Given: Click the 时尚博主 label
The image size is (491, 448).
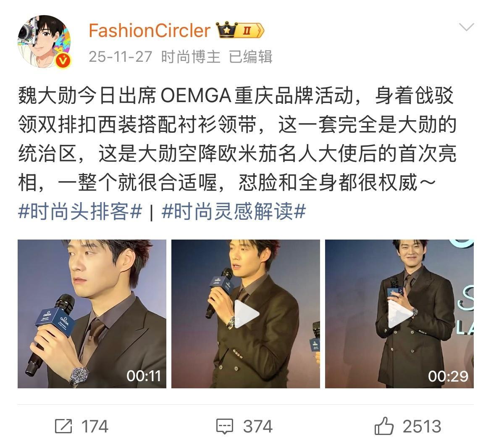Looking at the screenshot, I should click(191, 57).
